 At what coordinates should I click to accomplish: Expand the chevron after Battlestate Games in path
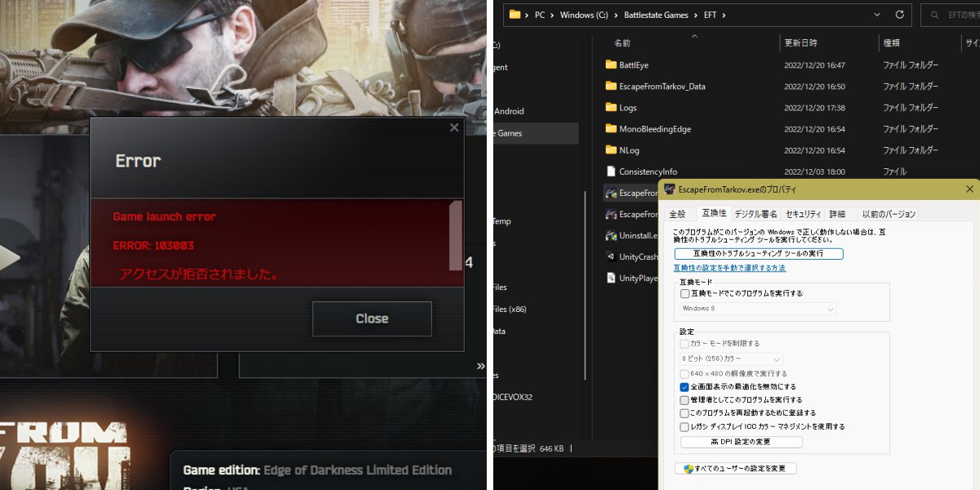point(697,15)
